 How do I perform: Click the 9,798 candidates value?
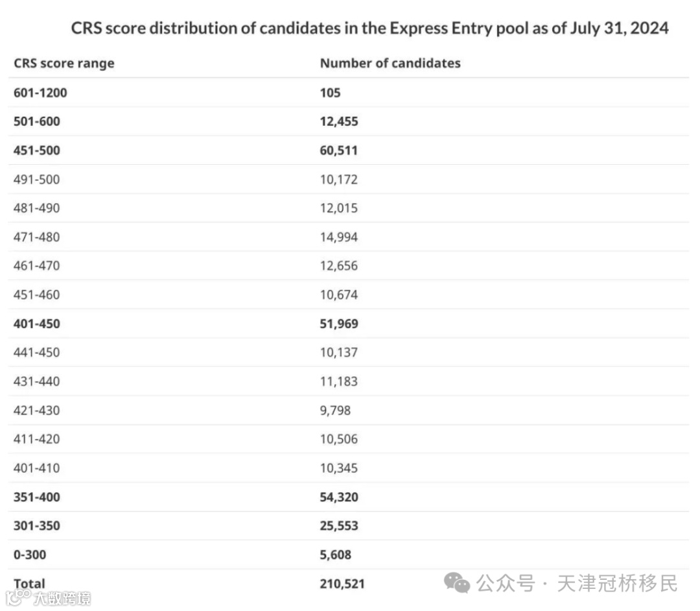coord(335,410)
